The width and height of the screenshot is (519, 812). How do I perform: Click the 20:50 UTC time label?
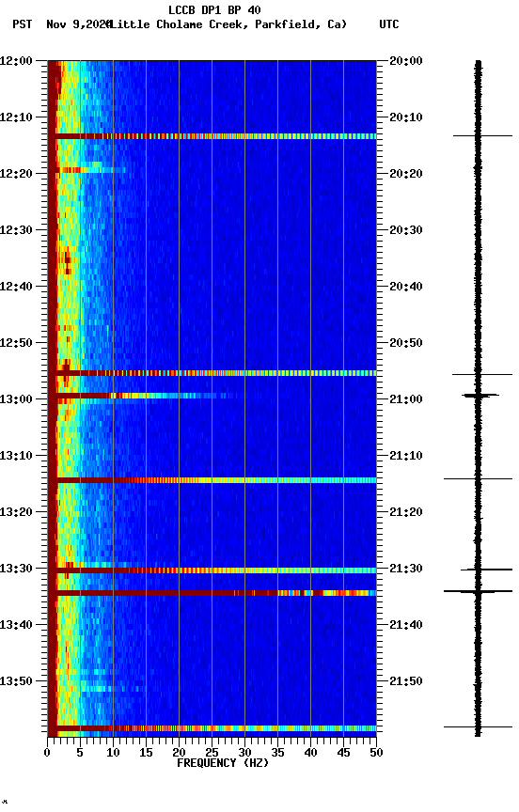point(406,343)
